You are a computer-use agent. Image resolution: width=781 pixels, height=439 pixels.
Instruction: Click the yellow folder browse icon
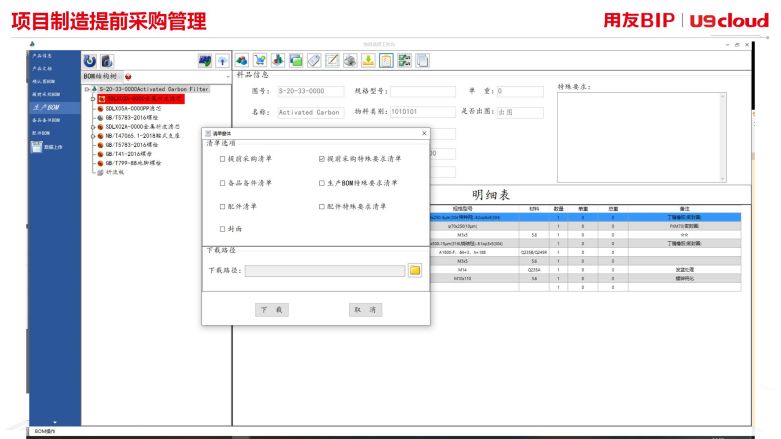415,270
